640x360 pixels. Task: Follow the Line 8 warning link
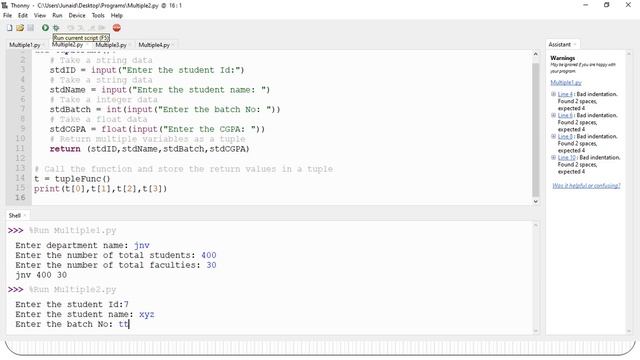click(x=565, y=137)
